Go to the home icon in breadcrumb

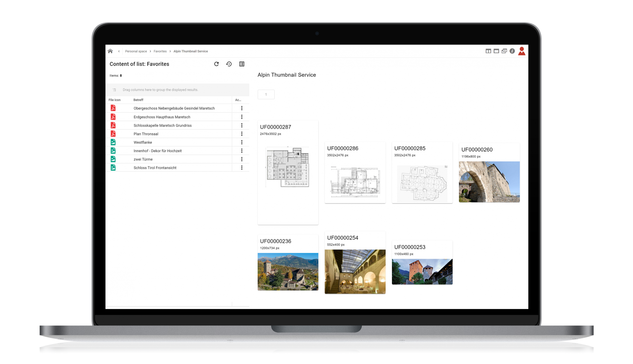point(110,51)
